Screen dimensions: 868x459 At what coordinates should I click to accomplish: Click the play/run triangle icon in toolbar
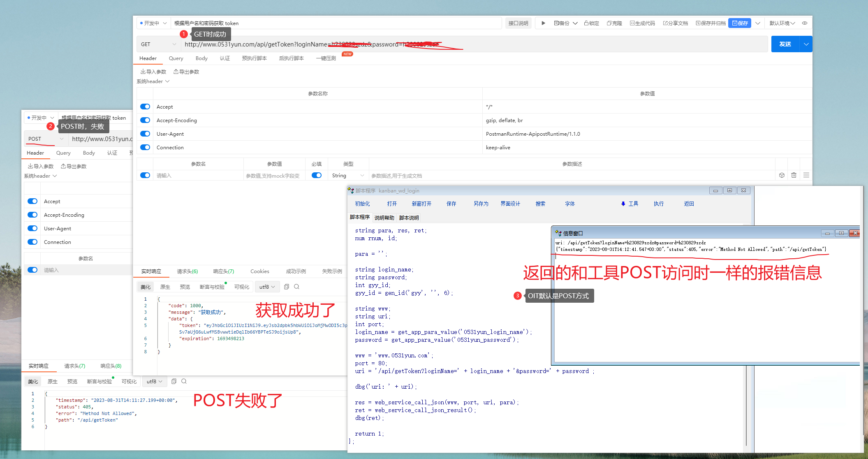[x=543, y=23]
